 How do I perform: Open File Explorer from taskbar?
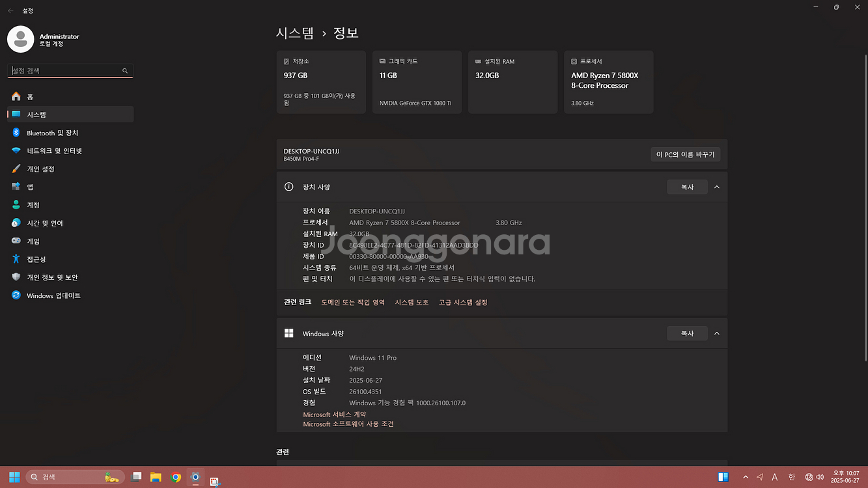[156, 477]
